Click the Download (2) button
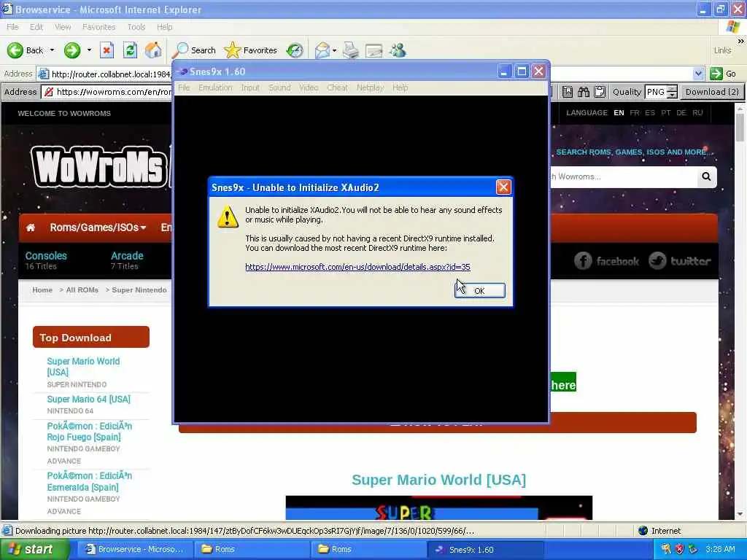The image size is (747, 560). click(x=712, y=92)
